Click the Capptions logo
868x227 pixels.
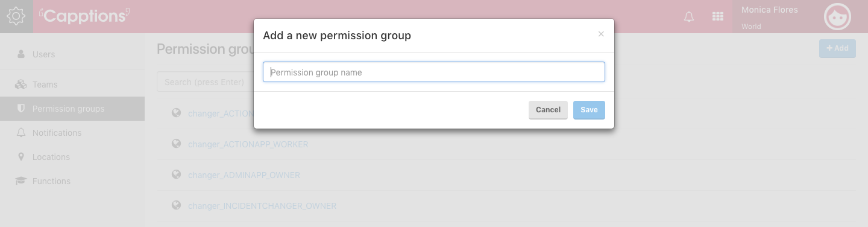[84, 16]
